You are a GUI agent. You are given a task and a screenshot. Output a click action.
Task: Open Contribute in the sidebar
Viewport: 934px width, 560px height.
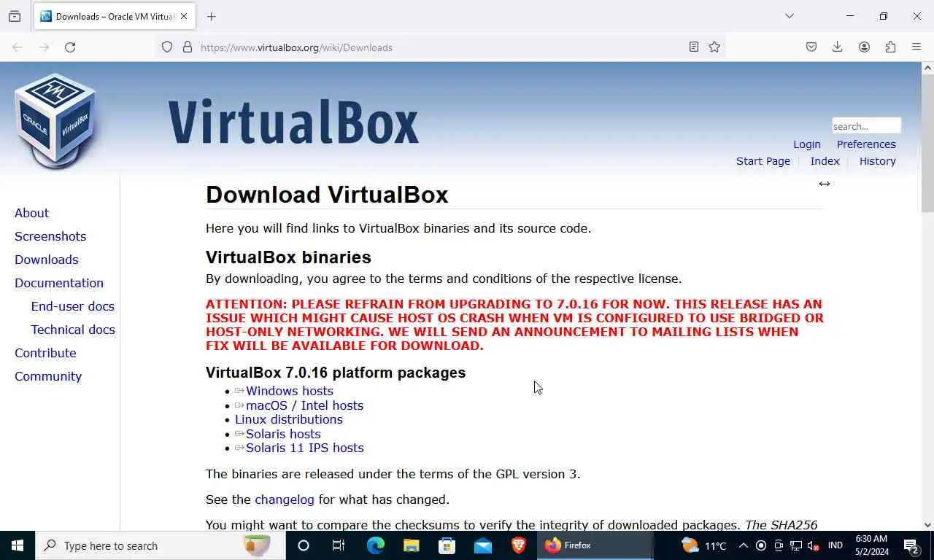[45, 353]
